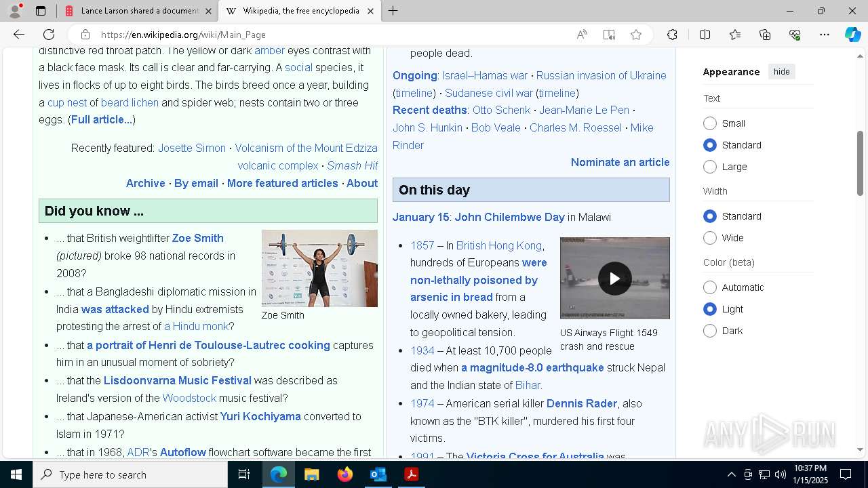Open More featured articles link
868x488 pixels.
(x=282, y=183)
